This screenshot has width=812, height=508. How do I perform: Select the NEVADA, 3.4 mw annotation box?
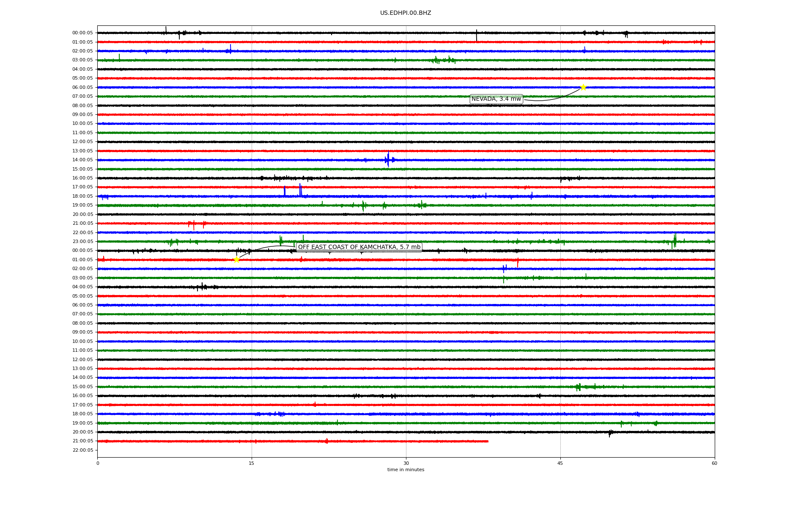496,99
